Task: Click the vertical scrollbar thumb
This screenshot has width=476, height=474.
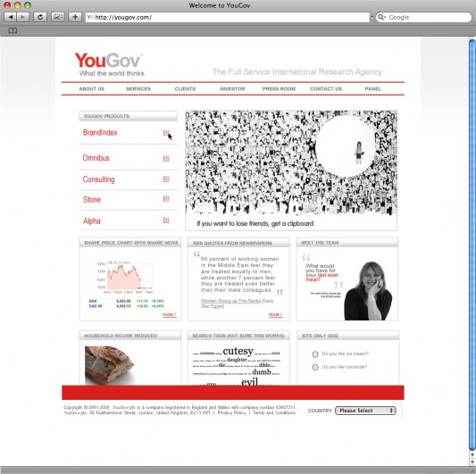Action: coord(472,245)
